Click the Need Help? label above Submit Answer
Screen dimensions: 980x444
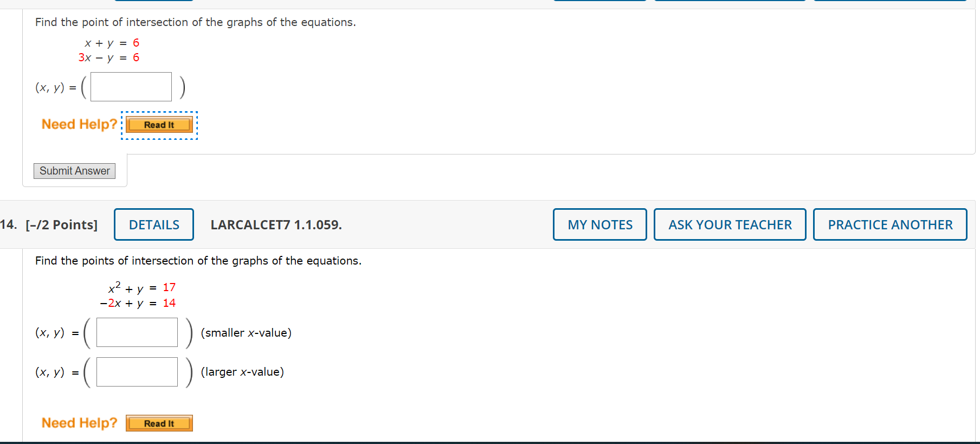79,124
